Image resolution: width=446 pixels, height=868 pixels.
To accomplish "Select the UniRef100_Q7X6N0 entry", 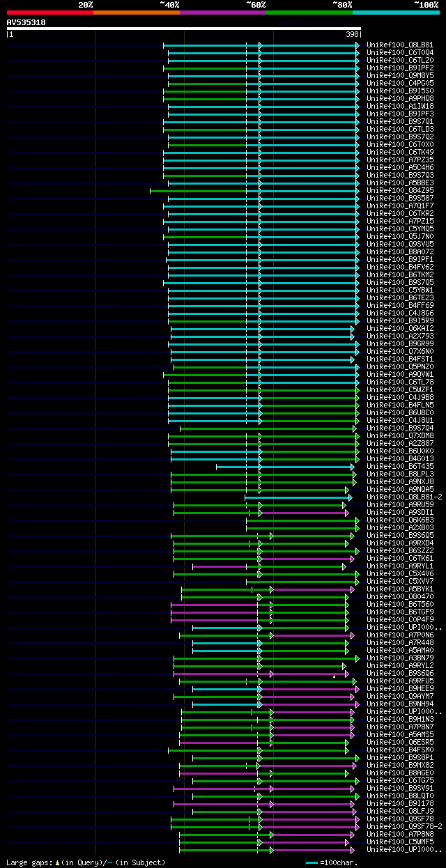I will pos(400,351).
